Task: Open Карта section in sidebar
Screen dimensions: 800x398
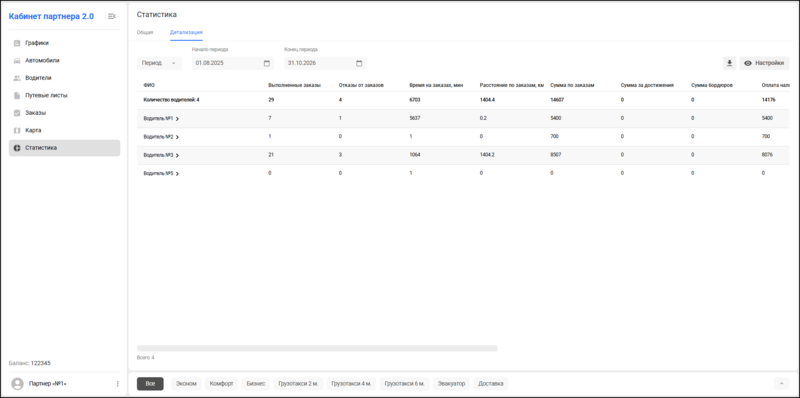Action: [64, 130]
